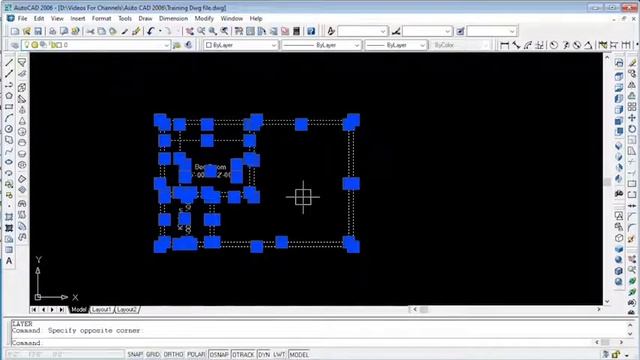
Task: Open the Format menu
Action: coord(101,19)
